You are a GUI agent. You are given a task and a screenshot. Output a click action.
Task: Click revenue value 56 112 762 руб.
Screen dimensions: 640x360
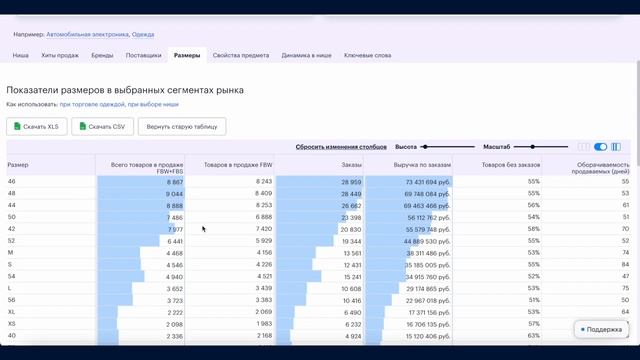429,218
